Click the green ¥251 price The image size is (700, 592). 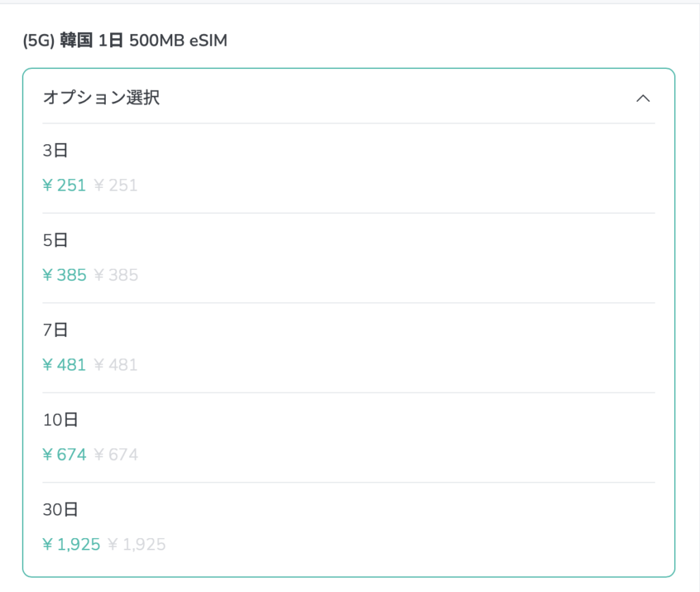point(64,185)
